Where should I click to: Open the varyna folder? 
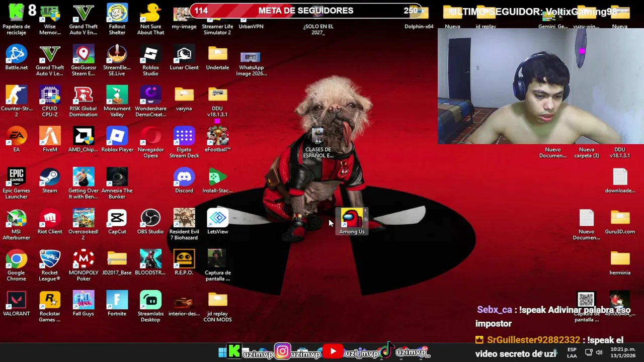(184, 99)
